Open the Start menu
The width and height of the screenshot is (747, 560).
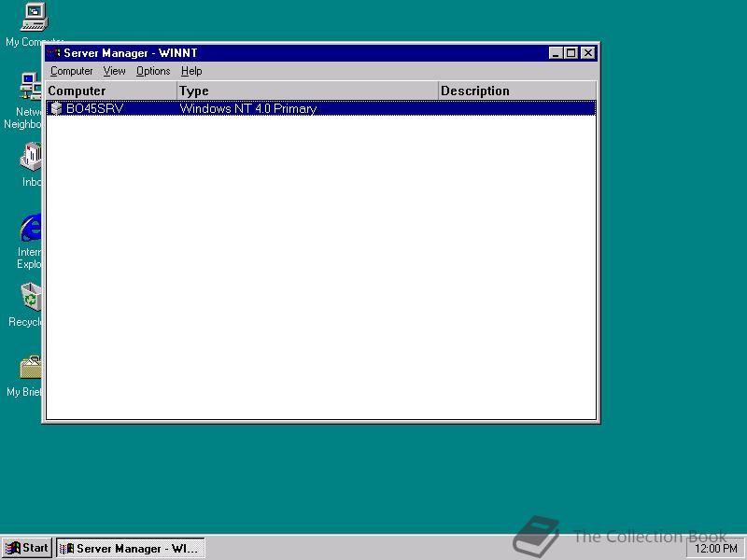pos(27,548)
